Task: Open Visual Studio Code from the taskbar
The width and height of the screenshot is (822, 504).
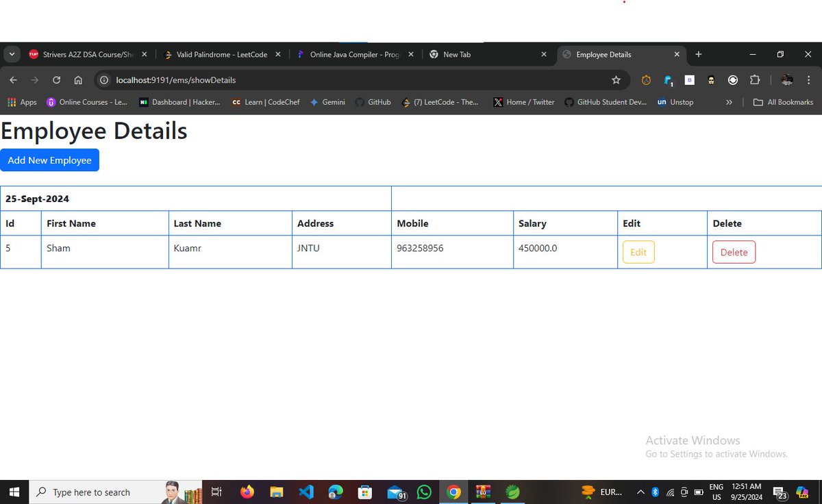Action: (x=306, y=492)
